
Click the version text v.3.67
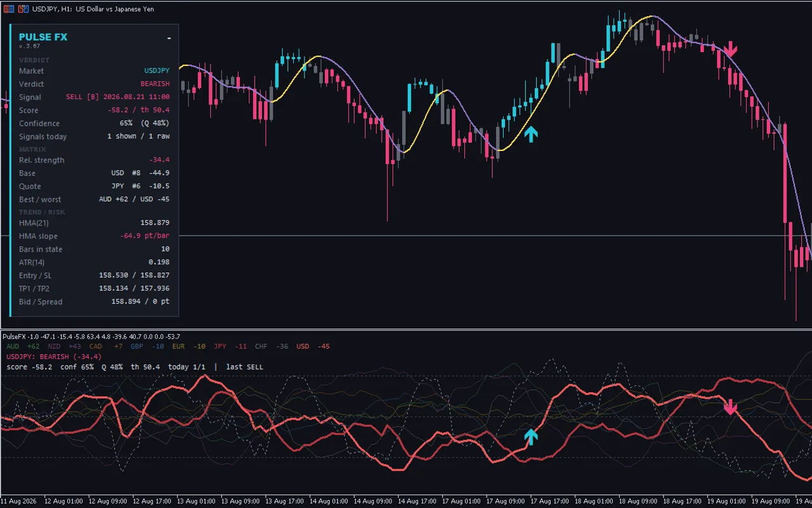pyautogui.click(x=29, y=46)
